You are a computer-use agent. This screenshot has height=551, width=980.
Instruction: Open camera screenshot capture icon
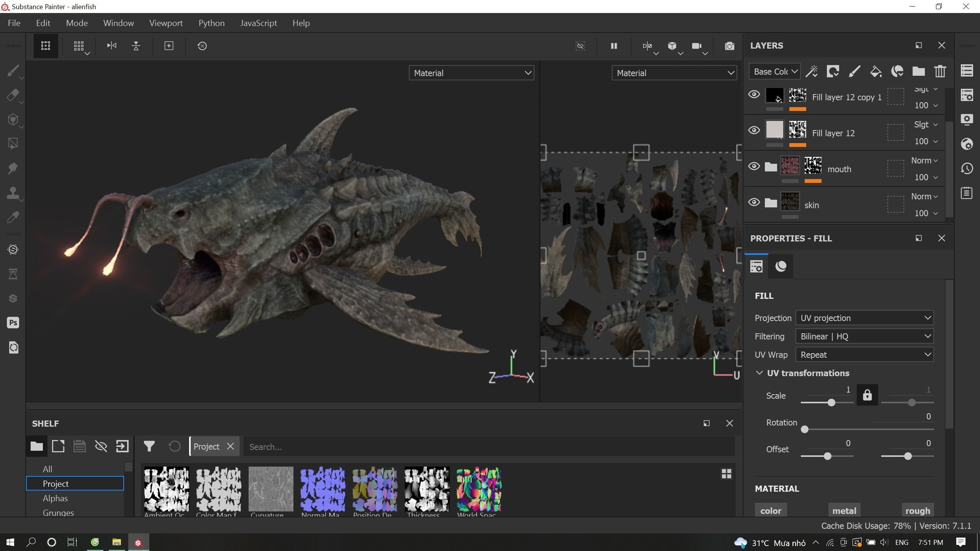[729, 46]
